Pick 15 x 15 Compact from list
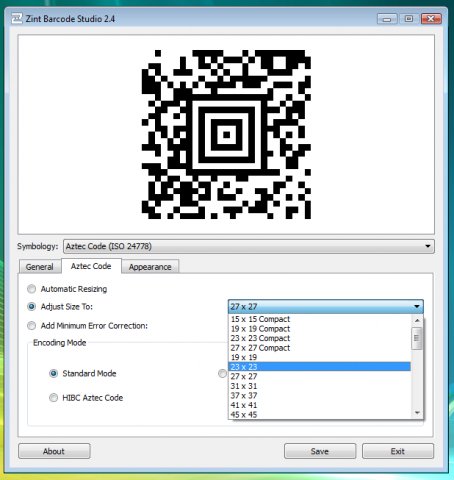Screen dimensions: 454x480 click(x=320, y=319)
